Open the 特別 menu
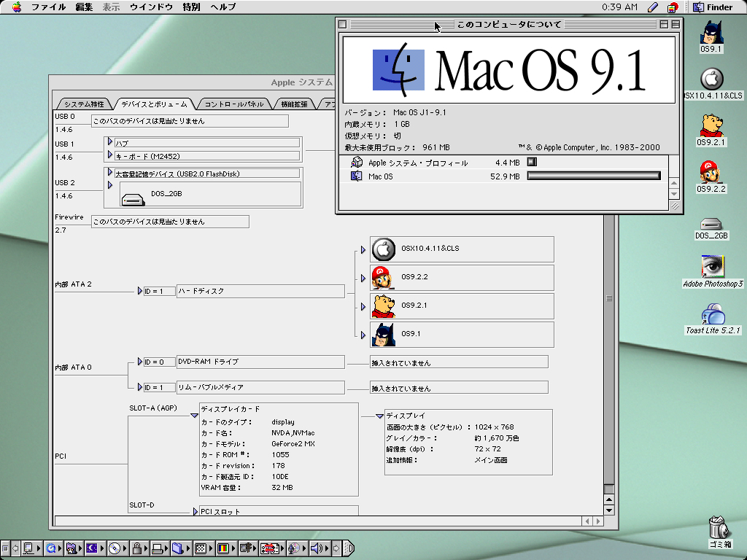 191,7
